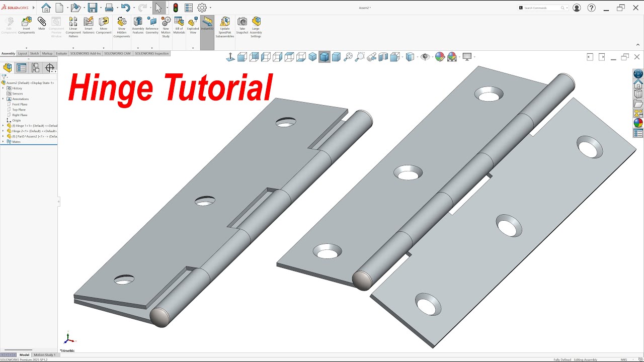This screenshot has width=644, height=362.
Task: Rebuild model with traffic light icon
Action: tap(176, 8)
